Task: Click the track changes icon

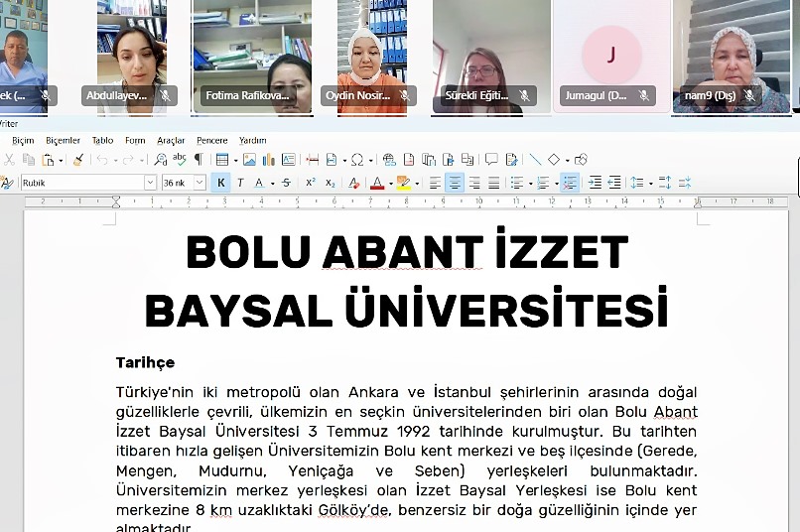Action: coord(511,160)
